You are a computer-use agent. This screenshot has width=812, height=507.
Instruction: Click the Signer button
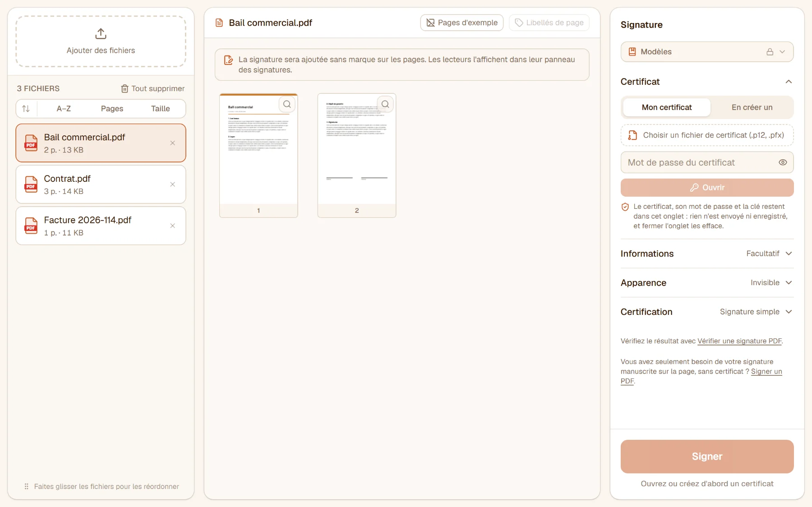click(x=707, y=456)
